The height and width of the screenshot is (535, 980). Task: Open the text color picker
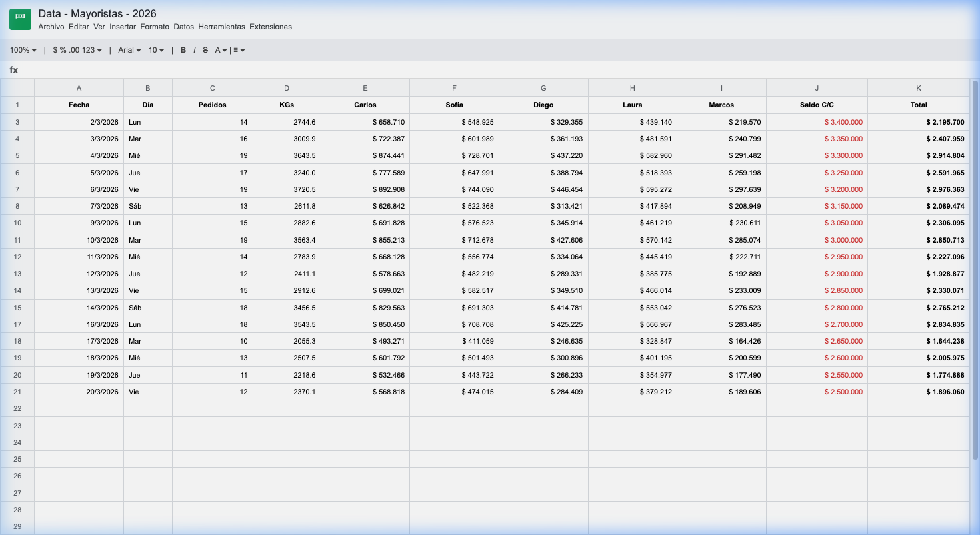click(218, 49)
